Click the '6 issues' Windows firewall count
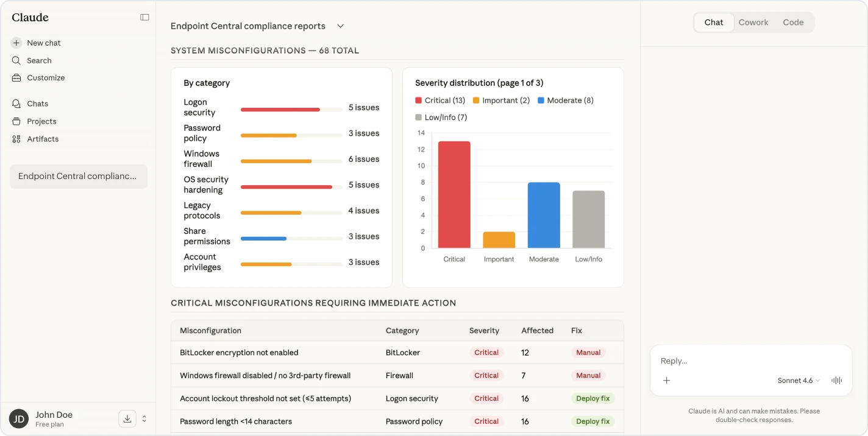This screenshot has width=868, height=436. pyautogui.click(x=364, y=159)
